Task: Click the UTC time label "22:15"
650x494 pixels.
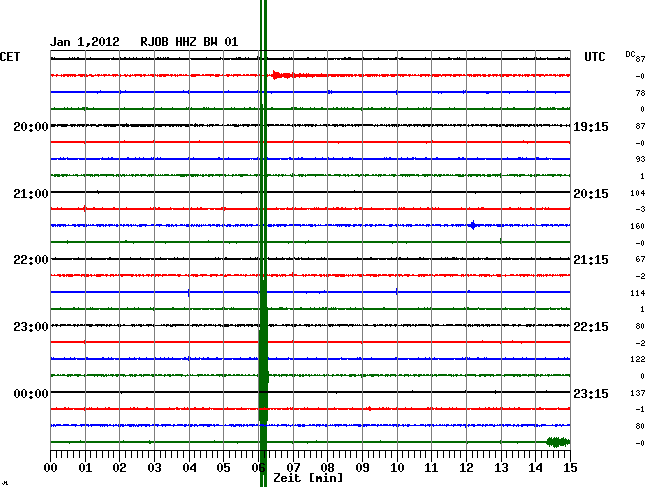Action: [591, 327]
